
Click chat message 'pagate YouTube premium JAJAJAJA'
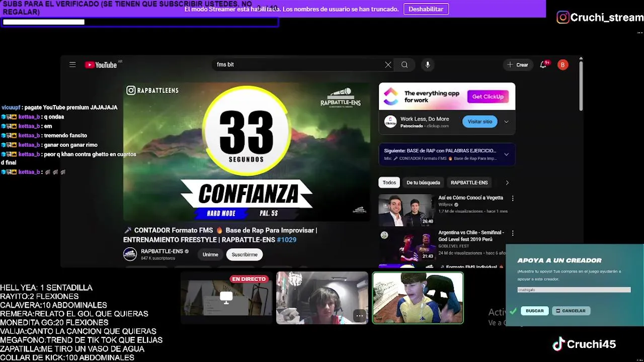pos(71,108)
